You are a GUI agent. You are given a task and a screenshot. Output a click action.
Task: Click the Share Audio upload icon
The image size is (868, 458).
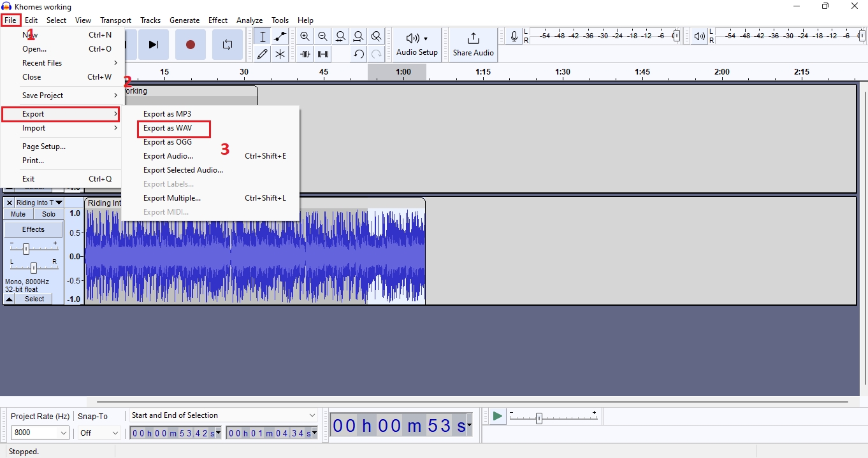click(473, 38)
